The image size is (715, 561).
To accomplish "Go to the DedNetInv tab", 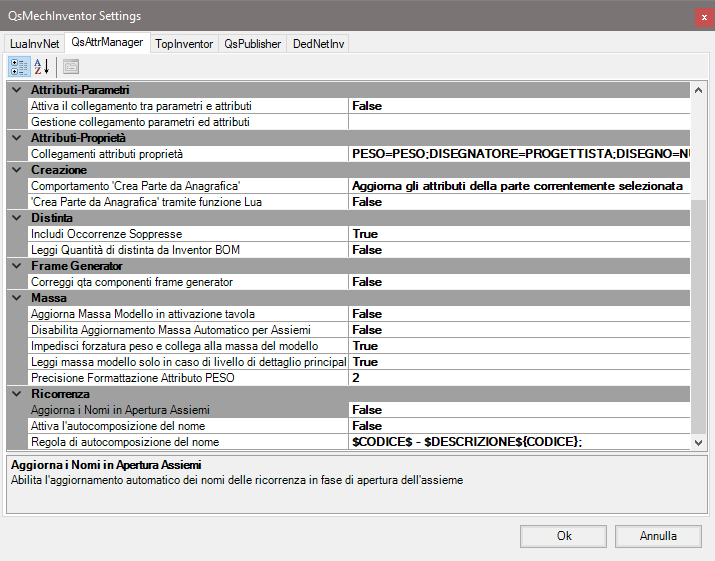I will (318, 44).
